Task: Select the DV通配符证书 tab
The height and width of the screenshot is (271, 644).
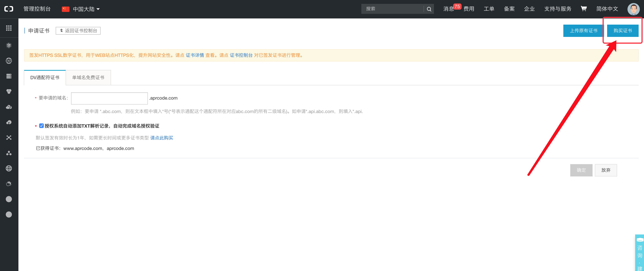Action: [x=45, y=78]
